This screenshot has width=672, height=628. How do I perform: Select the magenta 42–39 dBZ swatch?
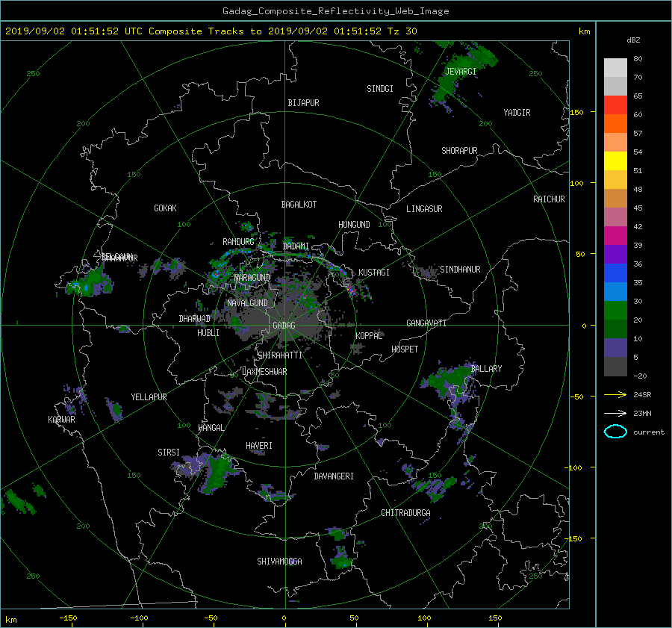point(615,236)
